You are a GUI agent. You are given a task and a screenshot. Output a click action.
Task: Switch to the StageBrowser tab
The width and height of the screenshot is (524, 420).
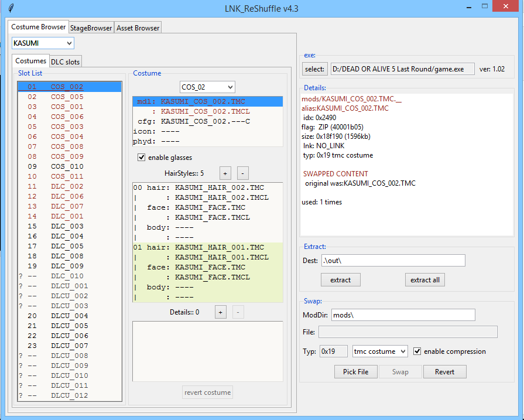tap(91, 28)
